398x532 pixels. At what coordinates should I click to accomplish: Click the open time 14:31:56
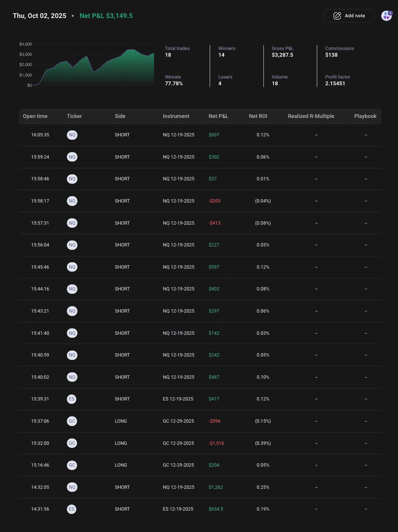coord(40,509)
